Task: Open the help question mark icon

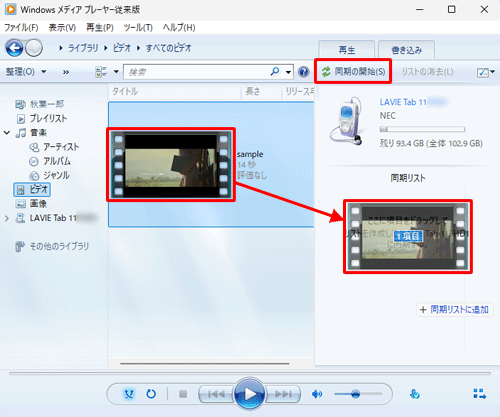Action: click(303, 72)
